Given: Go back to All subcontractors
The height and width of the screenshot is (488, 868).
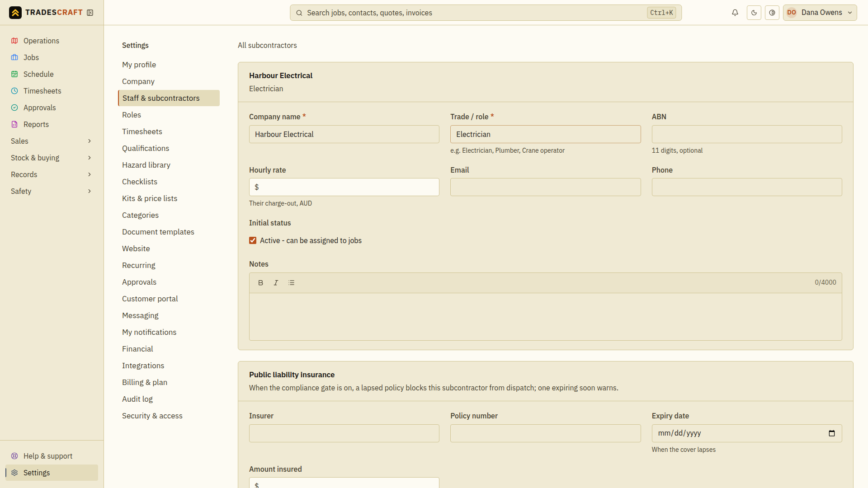Looking at the screenshot, I should 267,45.
